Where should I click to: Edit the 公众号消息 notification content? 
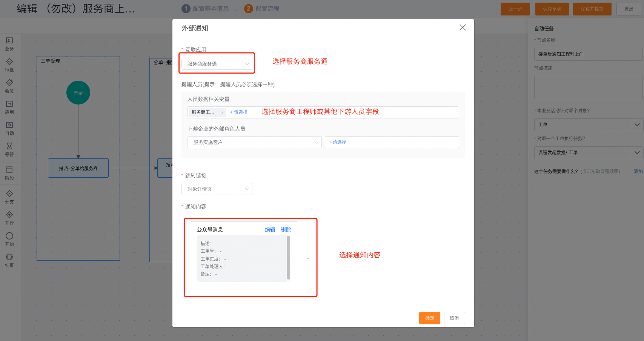[270, 230]
